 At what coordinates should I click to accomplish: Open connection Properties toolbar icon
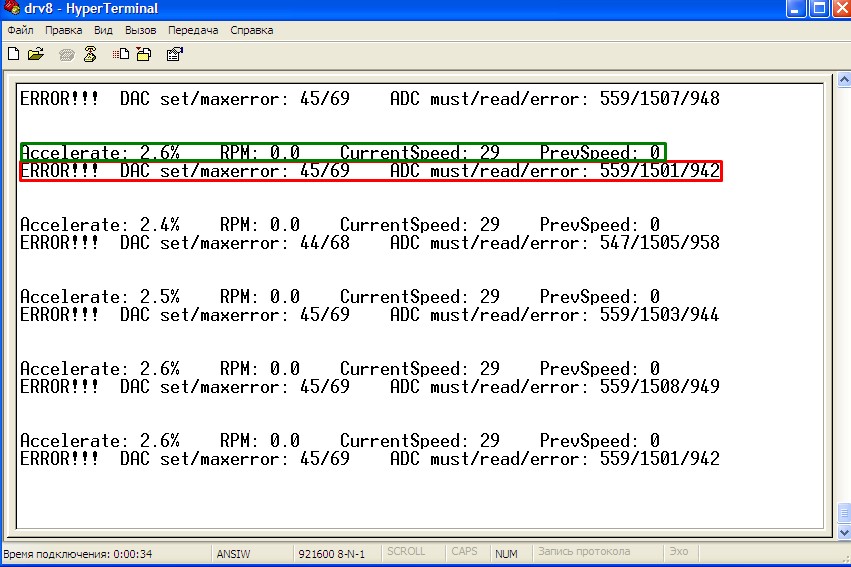[x=175, y=54]
